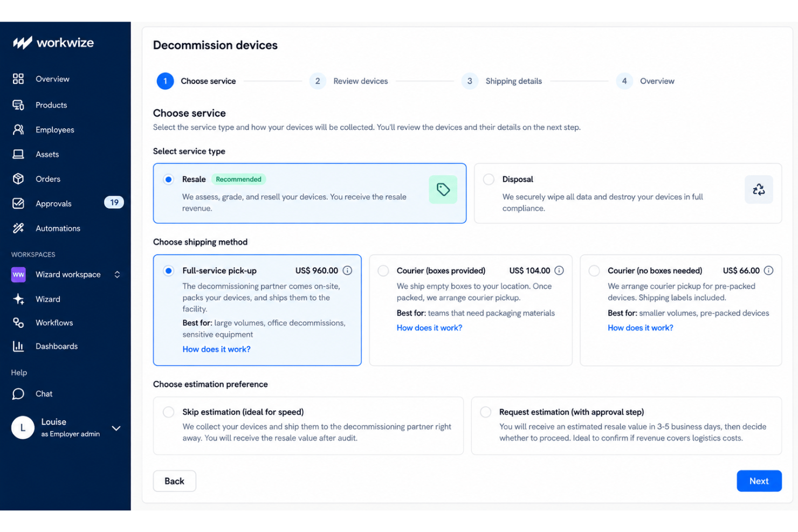Click info icon next to US$ 960.00
This screenshot has height=532, width=798.
pos(348,271)
